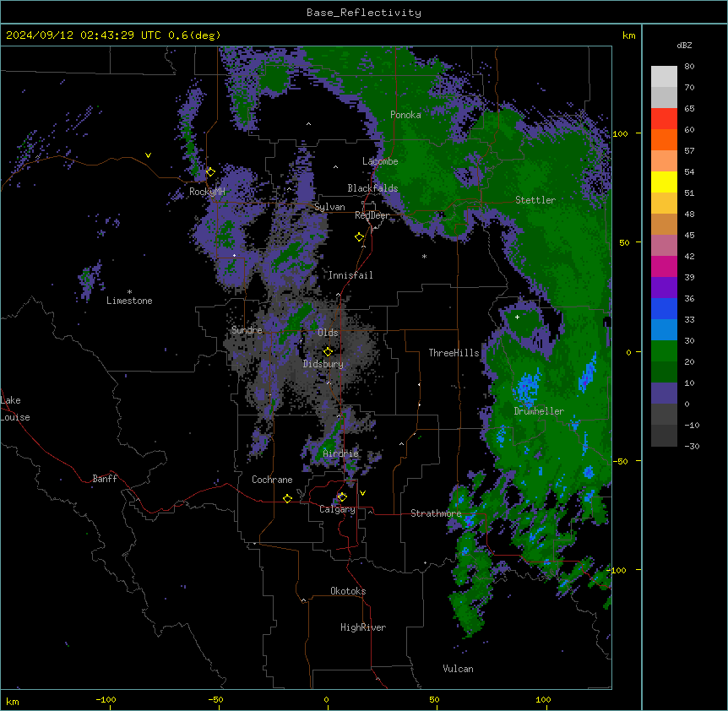Click the yellow diamond marker near RockyMH

pyautogui.click(x=210, y=172)
